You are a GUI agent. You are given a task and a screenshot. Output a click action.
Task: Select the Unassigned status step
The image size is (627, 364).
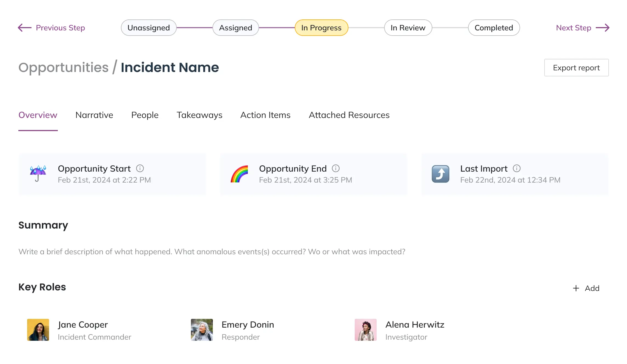pos(148,28)
